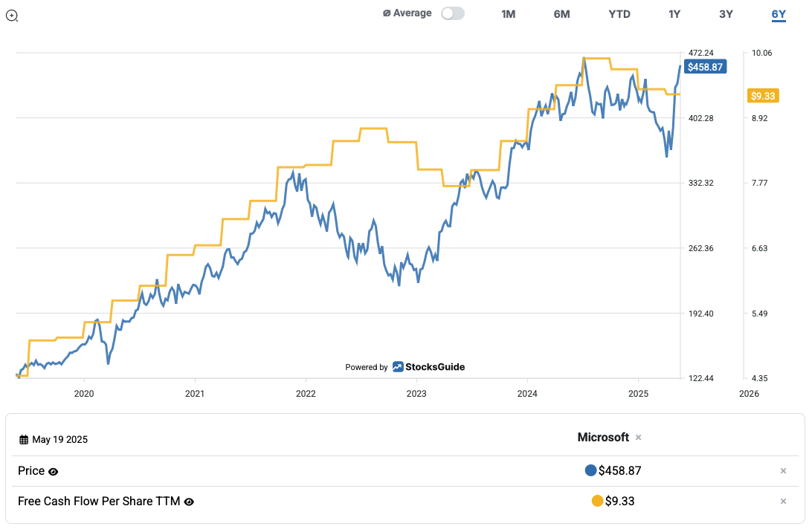This screenshot has width=812, height=529.
Task: Click the blue Price color dot
Action: click(590, 470)
